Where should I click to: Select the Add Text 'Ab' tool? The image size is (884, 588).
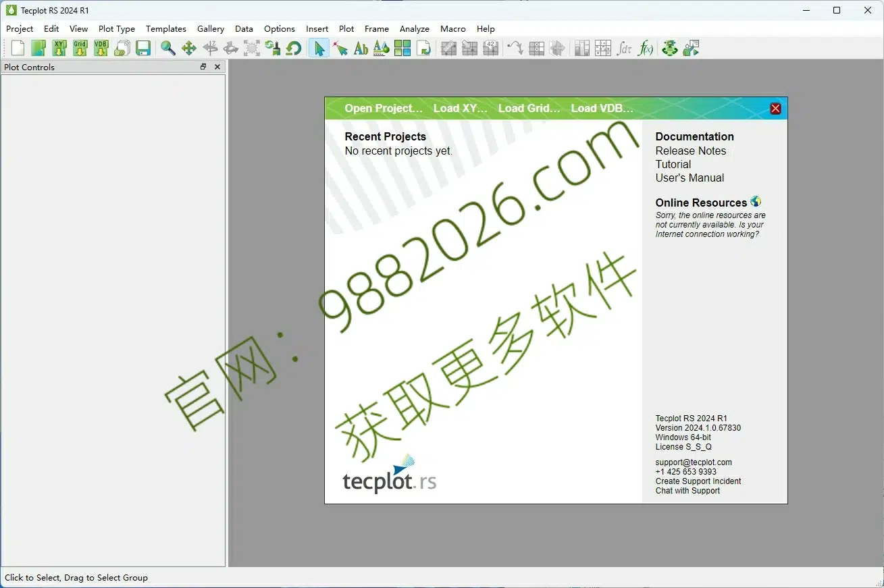point(361,48)
